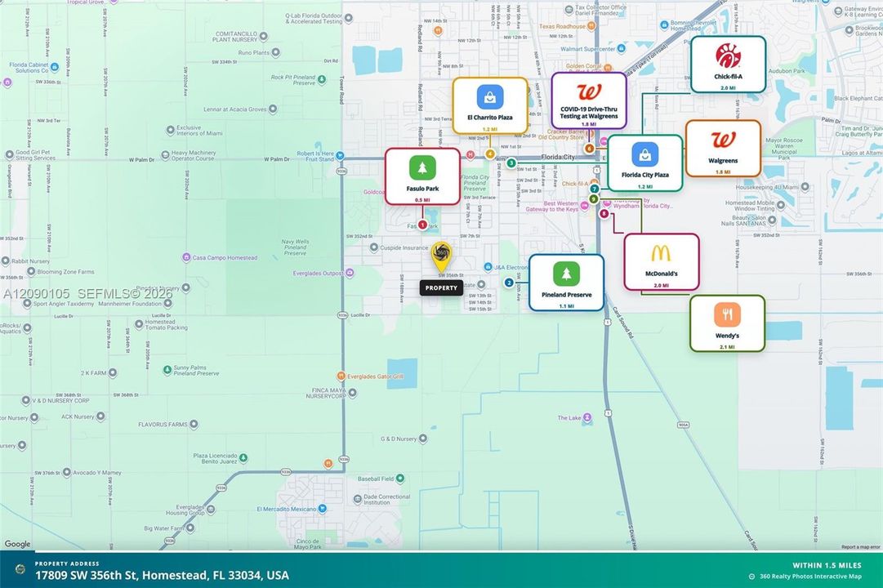Image resolution: width=883 pixels, height=588 pixels.
Task: Select the McDonald's golden arches card
Action: [x=661, y=262]
